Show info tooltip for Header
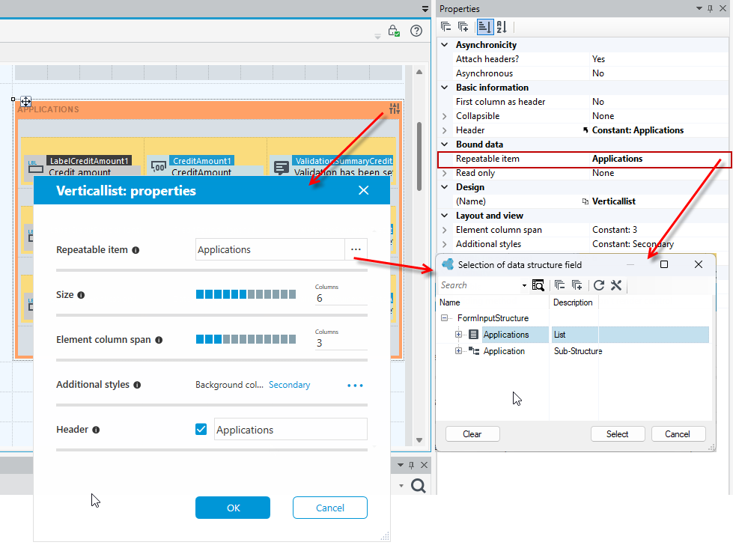 (x=96, y=430)
